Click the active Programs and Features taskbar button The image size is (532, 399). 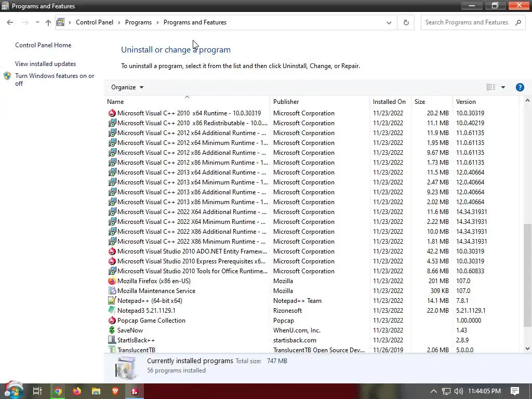coord(135,391)
